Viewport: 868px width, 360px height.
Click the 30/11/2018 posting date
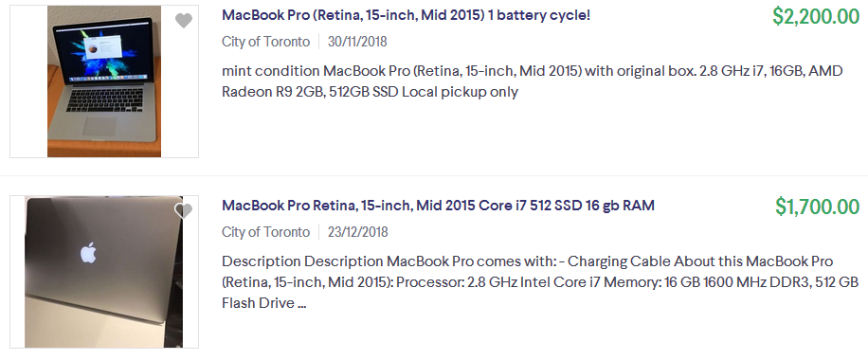click(357, 42)
